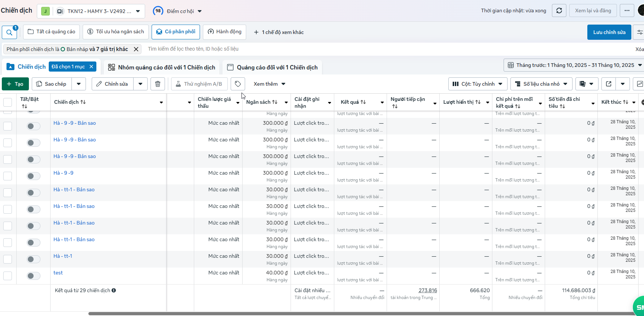This screenshot has width=644, height=316.
Task: Open the 'Cột: Tùy chỉnh' columns dropdown
Action: [x=478, y=84]
